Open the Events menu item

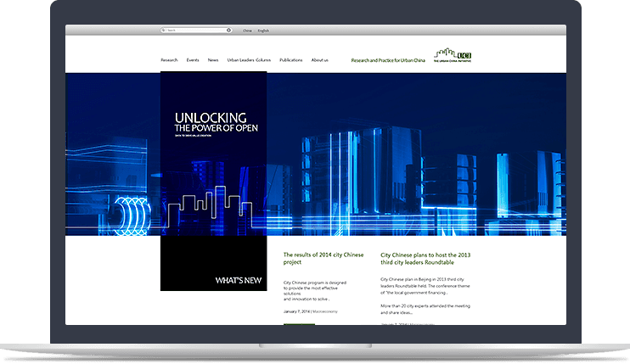click(x=193, y=60)
